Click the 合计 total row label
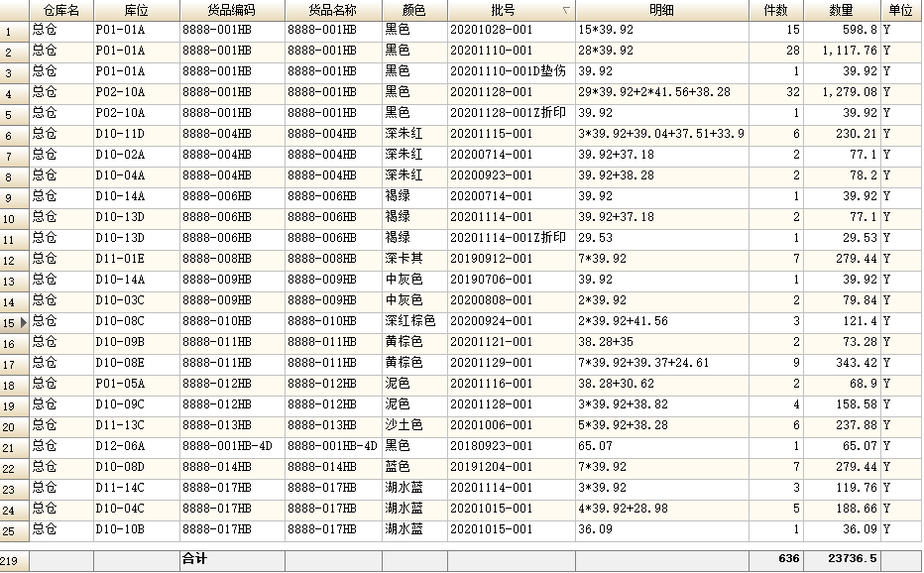The width and height of the screenshot is (924, 573). pos(194,559)
